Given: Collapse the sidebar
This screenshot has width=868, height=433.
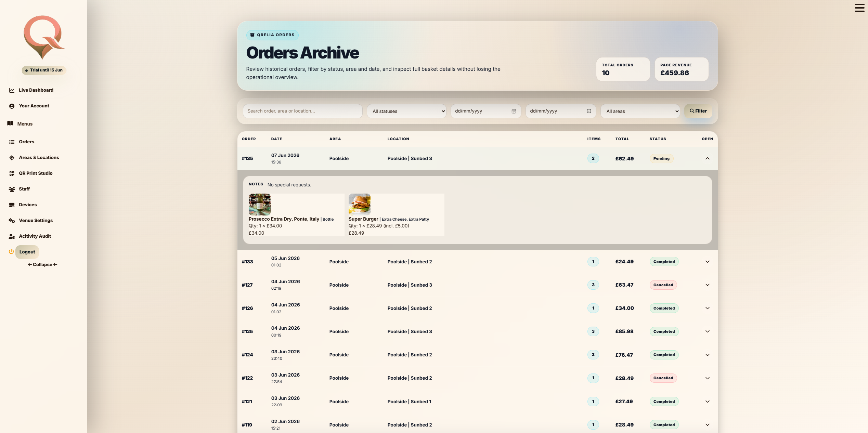Looking at the screenshot, I should pos(42,265).
